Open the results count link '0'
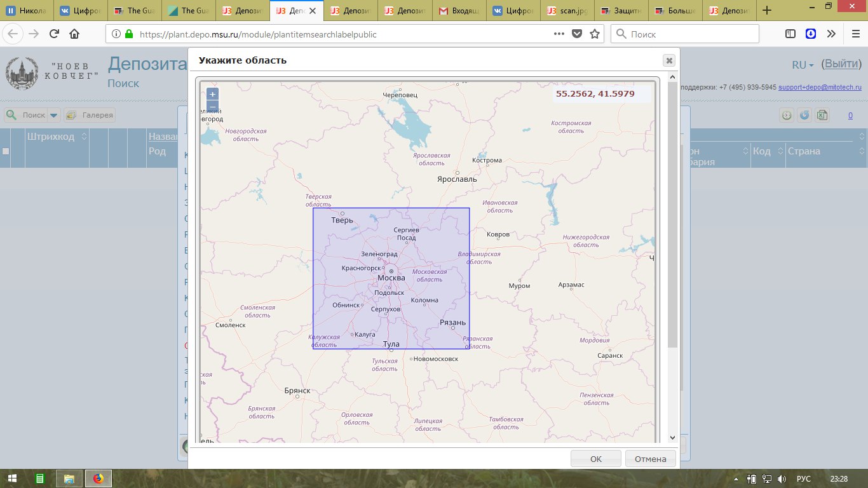Screen dimensions: 868x488 coord(851,116)
